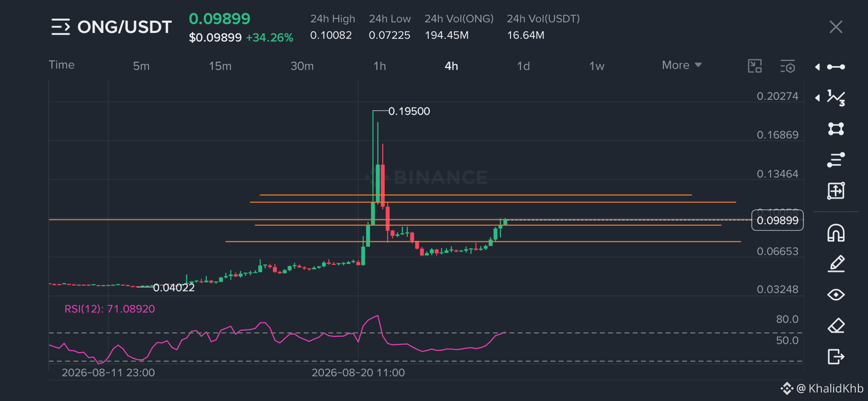Toggle magnet snap mode

click(836, 233)
